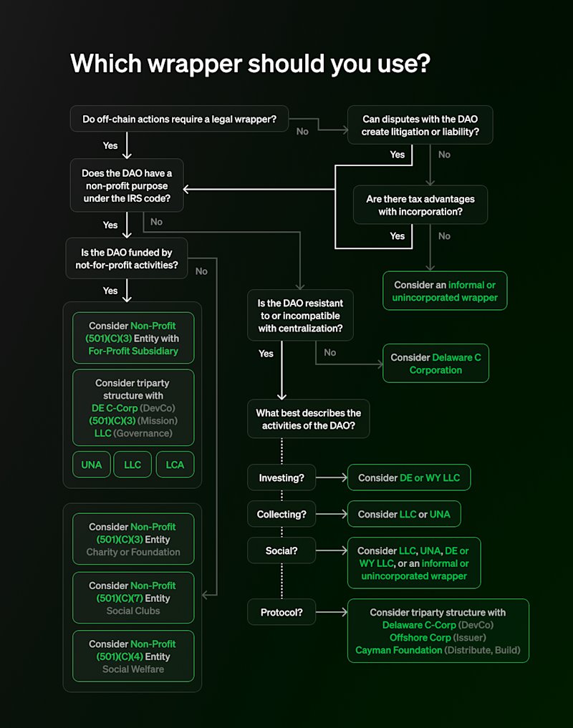Click 'Are there tax advantages with incorporation?' box
The height and width of the screenshot is (728, 573).
[420, 205]
